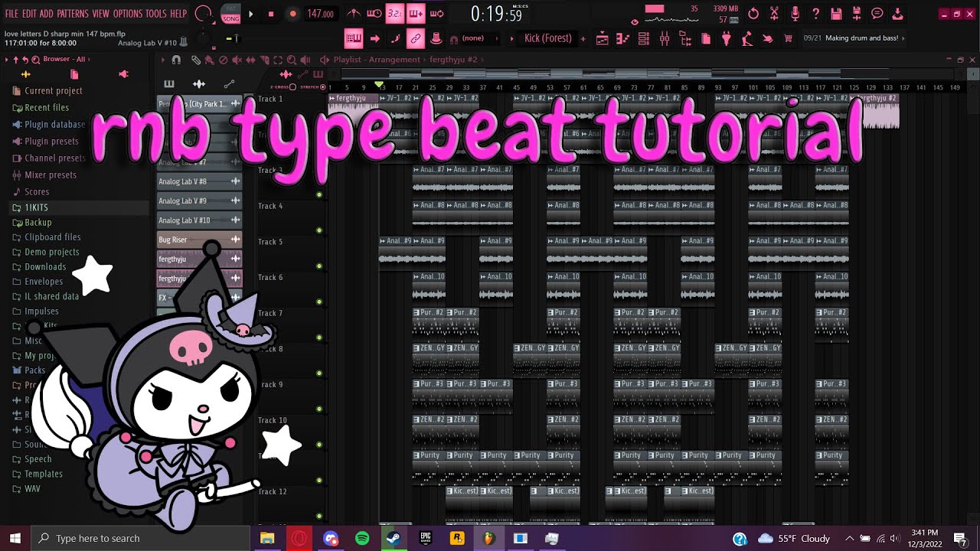
Task: Open the Plugin database folder
Action: coord(48,125)
